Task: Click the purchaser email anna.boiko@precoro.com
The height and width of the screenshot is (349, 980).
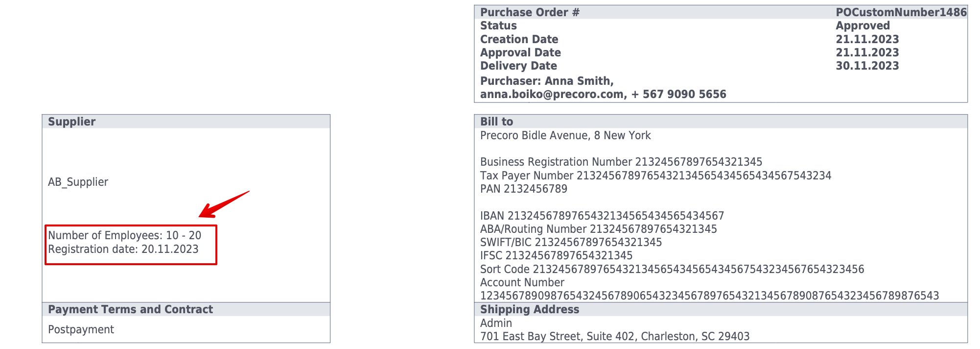Action: click(552, 94)
